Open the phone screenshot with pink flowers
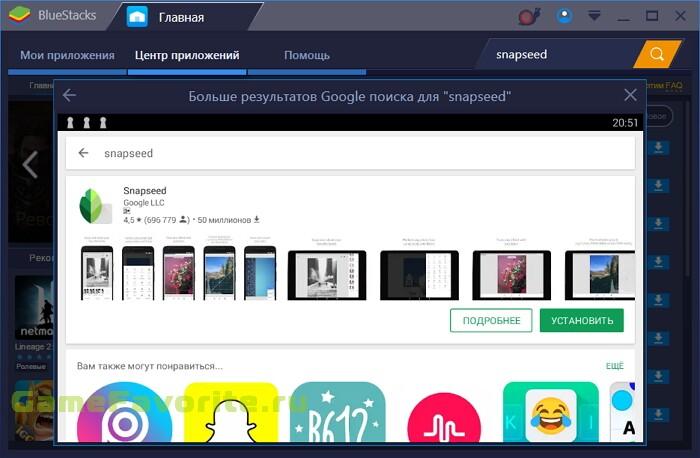 [179, 273]
